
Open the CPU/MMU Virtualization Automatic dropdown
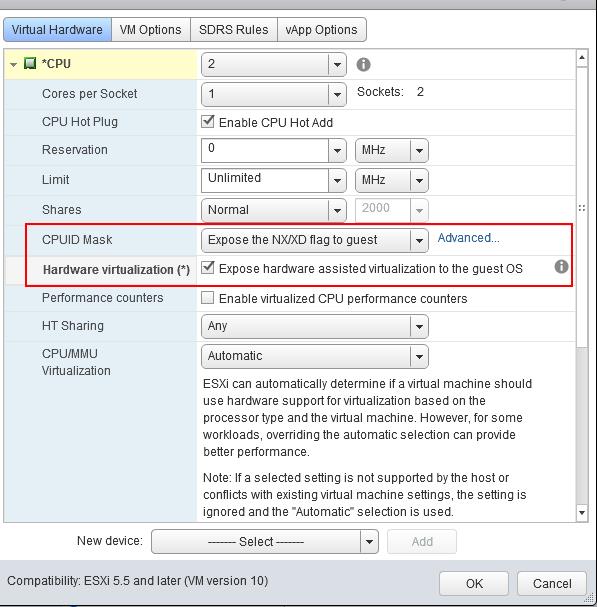pos(419,357)
